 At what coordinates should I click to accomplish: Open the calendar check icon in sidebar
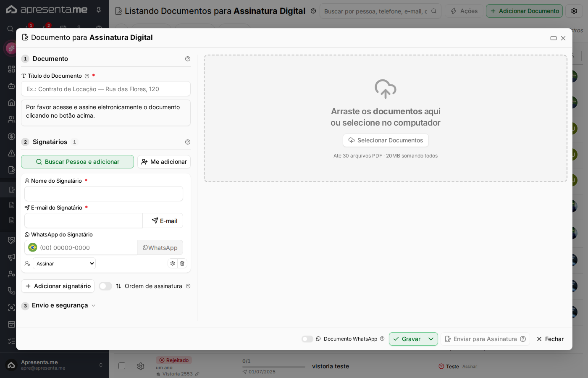click(11, 324)
